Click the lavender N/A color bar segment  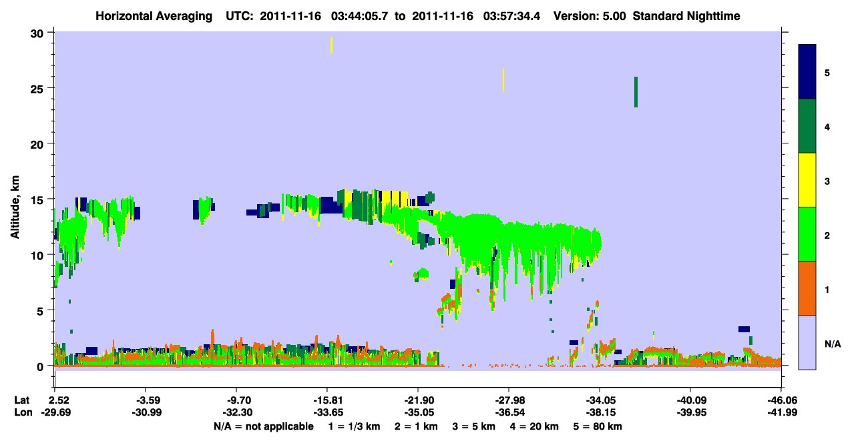807,342
